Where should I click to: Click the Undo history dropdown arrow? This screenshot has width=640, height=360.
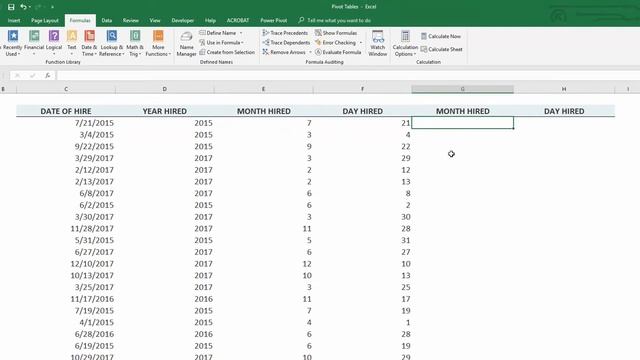[30, 7]
